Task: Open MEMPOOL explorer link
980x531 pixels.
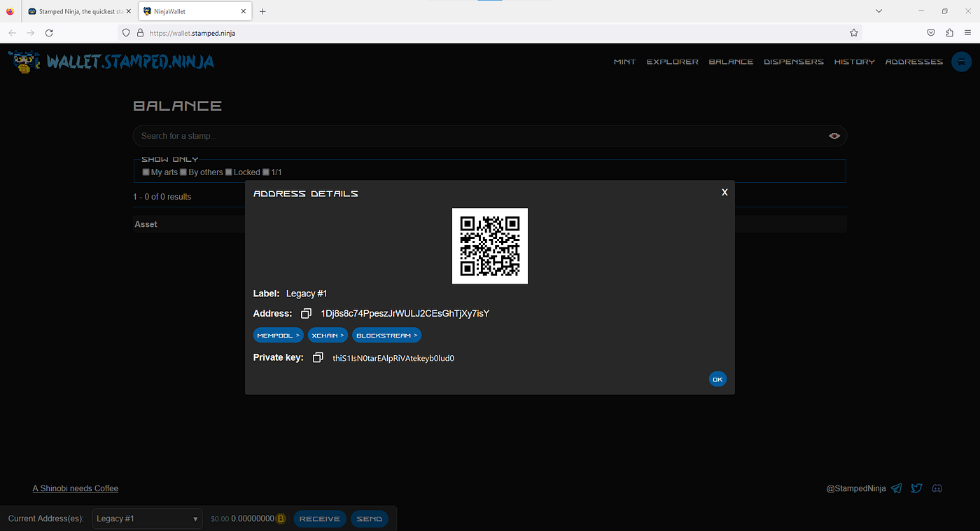Action: coord(278,336)
